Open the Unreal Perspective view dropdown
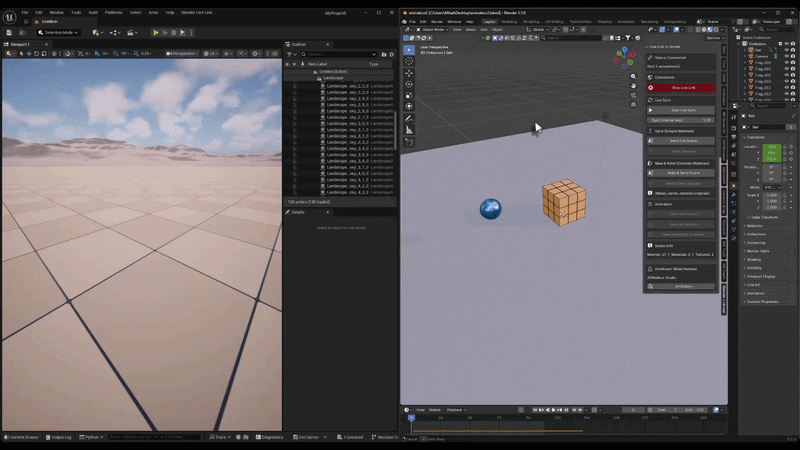The width and height of the screenshot is (800, 450). pos(182,54)
